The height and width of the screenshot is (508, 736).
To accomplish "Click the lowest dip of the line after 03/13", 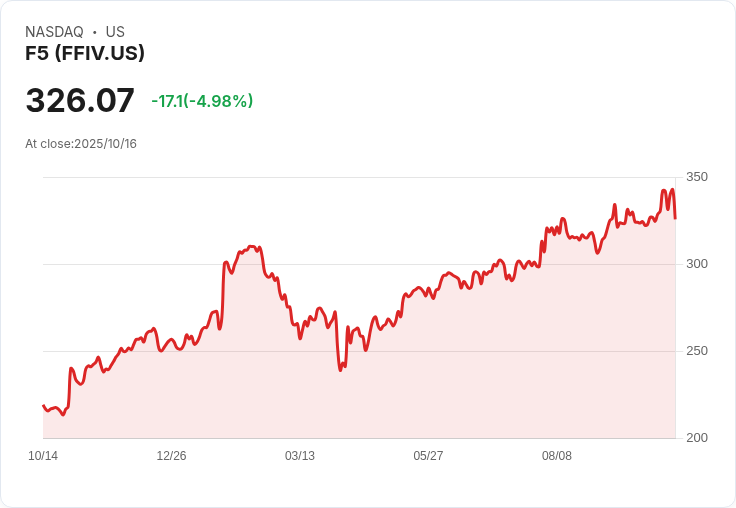I will (341, 370).
